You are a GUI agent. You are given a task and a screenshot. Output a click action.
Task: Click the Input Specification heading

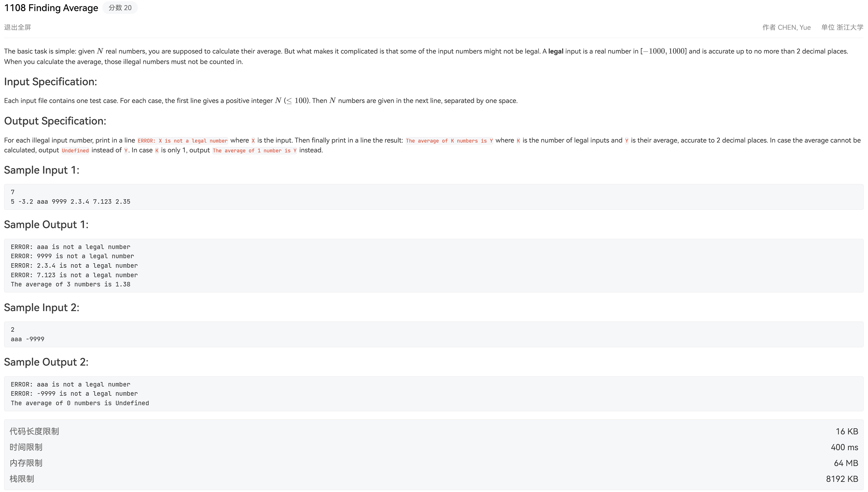pos(50,81)
